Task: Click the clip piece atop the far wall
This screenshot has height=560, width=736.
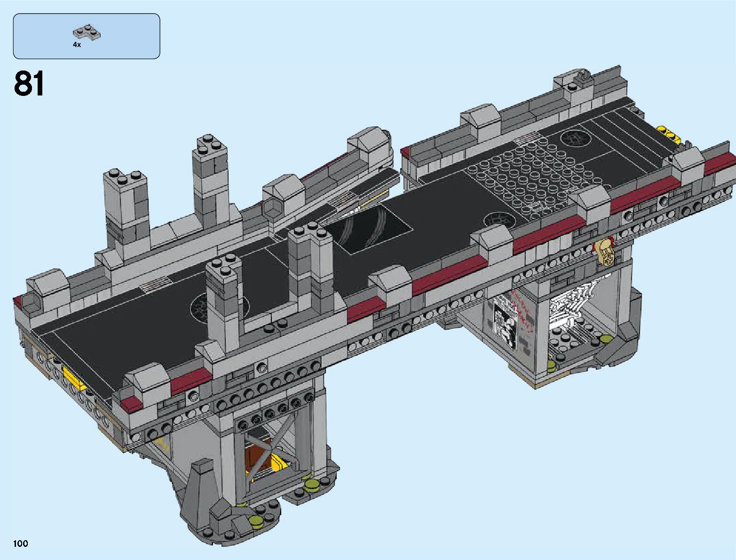Action: pos(582,76)
